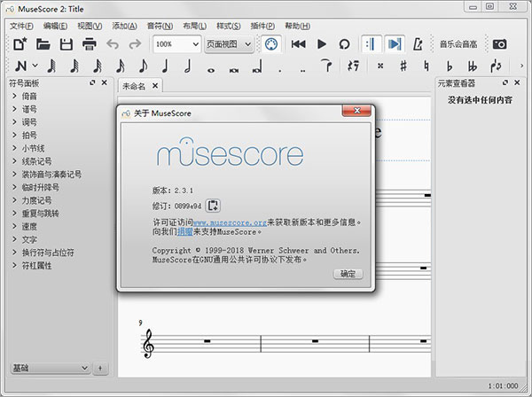Open the 插件 menu
This screenshot has height=397, width=532.
point(264,26)
